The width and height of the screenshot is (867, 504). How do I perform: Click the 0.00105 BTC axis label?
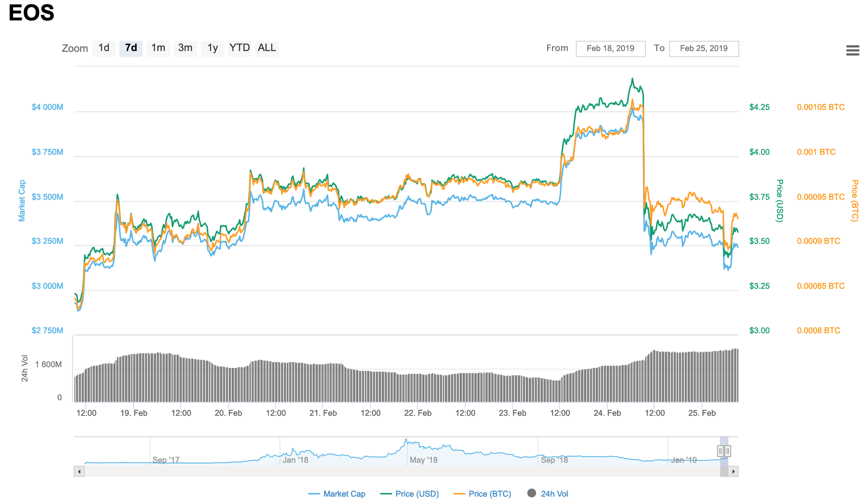click(821, 107)
